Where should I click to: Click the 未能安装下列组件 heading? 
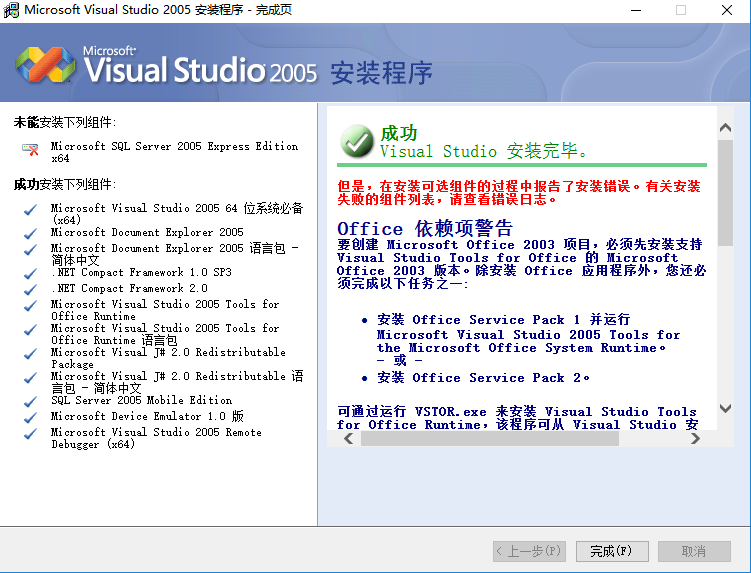click(65, 122)
